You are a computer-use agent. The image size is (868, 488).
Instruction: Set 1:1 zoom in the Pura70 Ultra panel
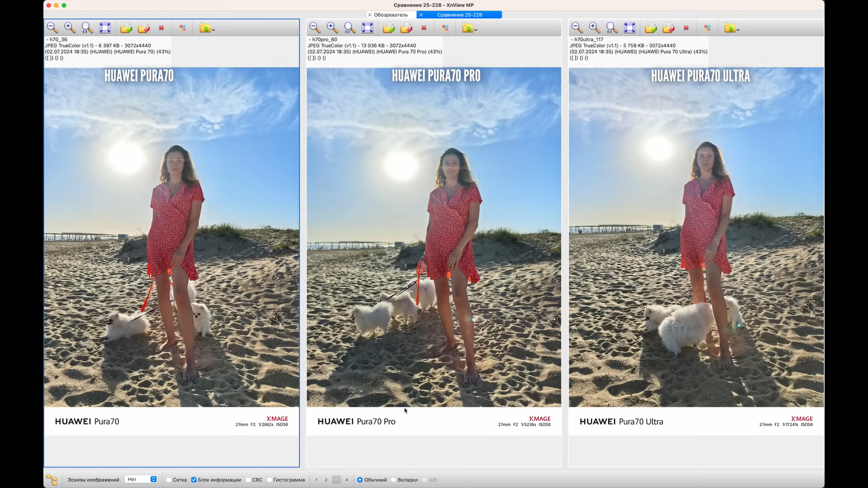coord(612,28)
